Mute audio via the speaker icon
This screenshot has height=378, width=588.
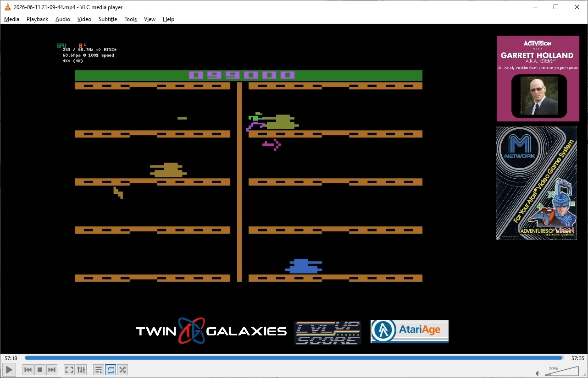538,373
